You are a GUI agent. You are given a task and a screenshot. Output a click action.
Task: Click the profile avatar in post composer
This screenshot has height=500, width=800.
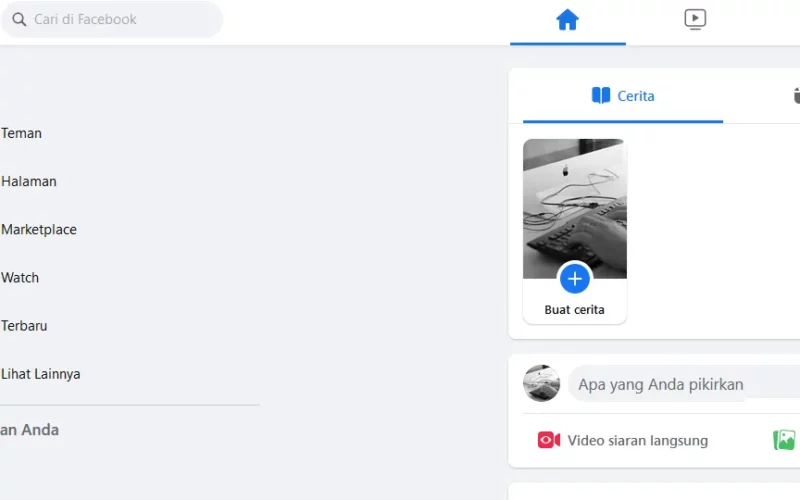pos(541,383)
